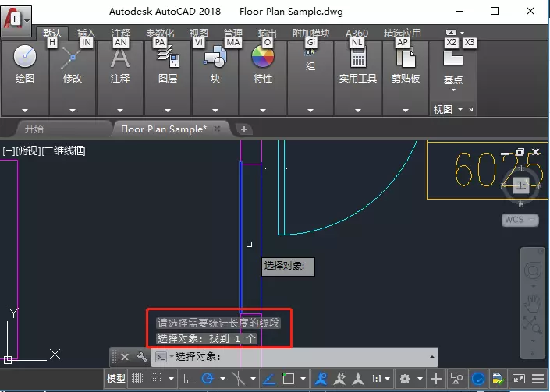Open the 插入 (Insert) ribbon tab
The height and width of the screenshot is (392, 550).
pos(86,34)
